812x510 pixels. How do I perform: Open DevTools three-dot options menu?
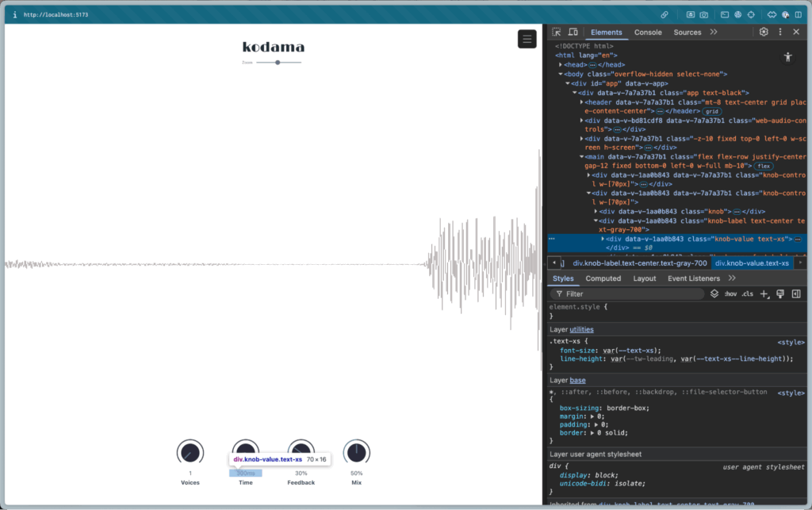(x=780, y=33)
